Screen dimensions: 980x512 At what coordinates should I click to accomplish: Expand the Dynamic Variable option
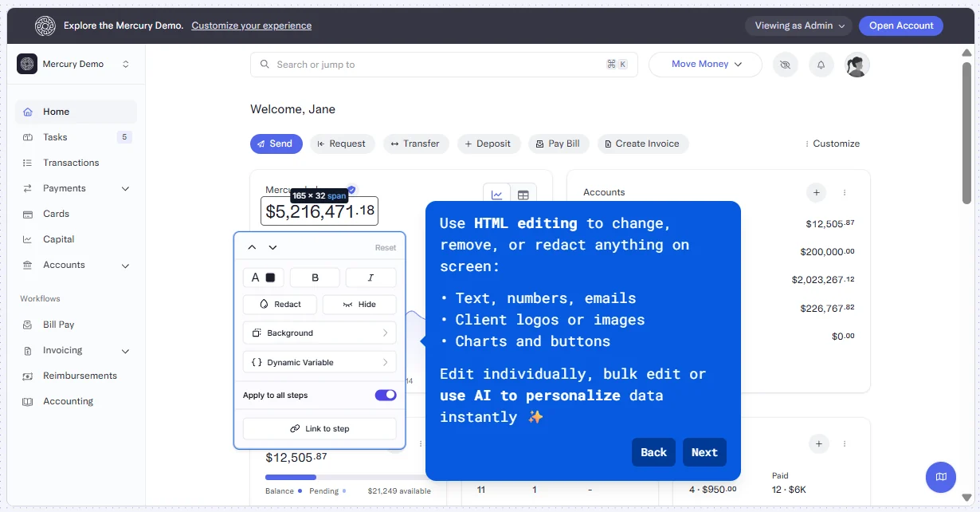point(319,362)
